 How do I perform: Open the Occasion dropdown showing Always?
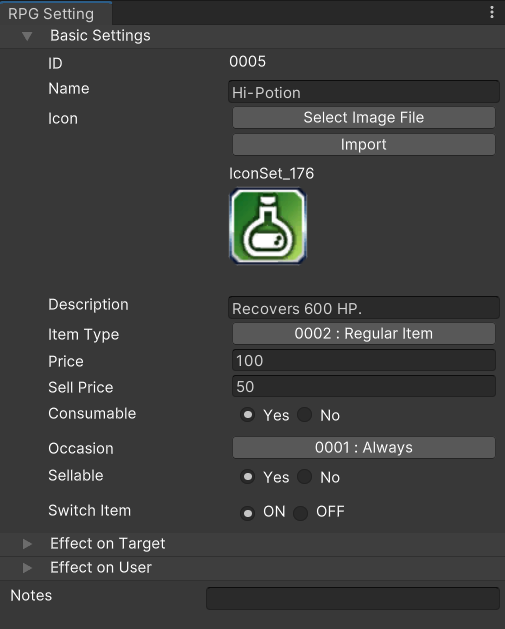363,447
